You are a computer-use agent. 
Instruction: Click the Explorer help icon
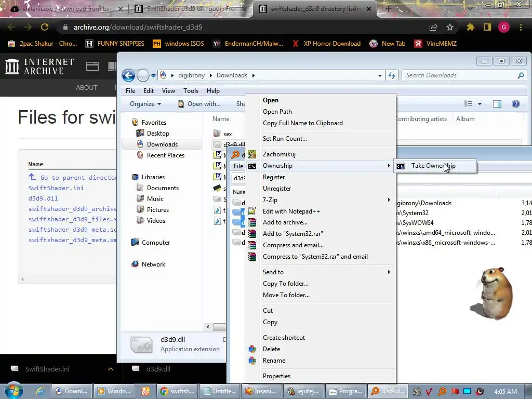[516, 104]
